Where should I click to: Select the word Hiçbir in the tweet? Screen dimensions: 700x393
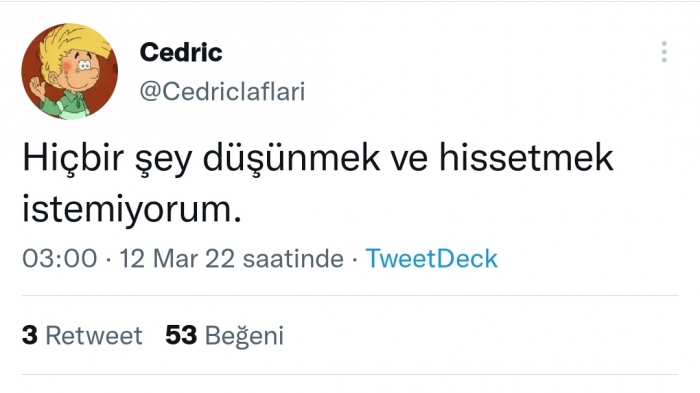point(73,158)
